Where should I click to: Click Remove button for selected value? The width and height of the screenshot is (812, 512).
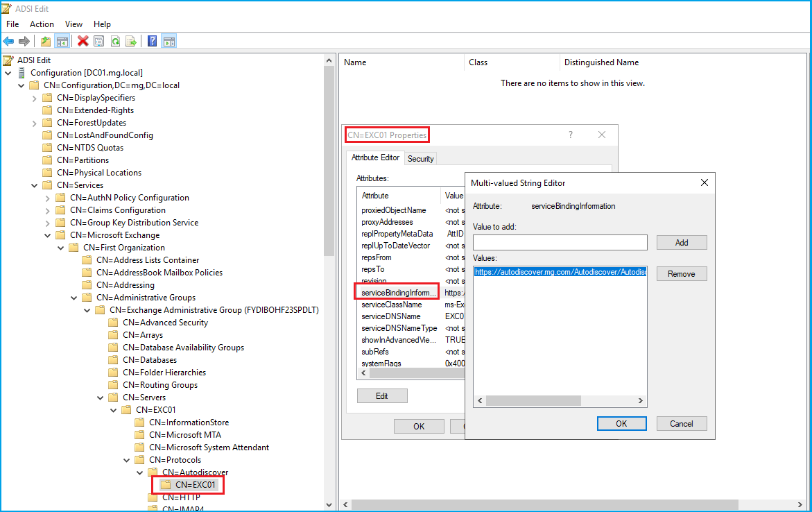pyautogui.click(x=681, y=274)
